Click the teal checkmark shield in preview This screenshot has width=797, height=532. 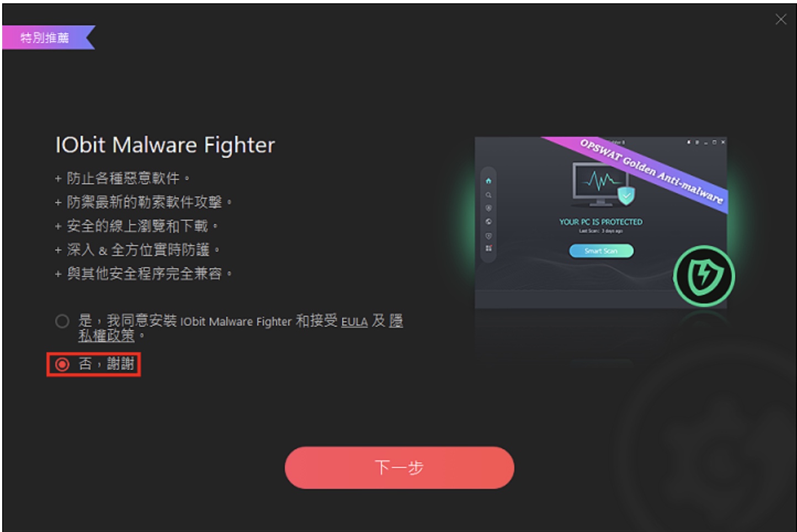[x=626, y=195]
